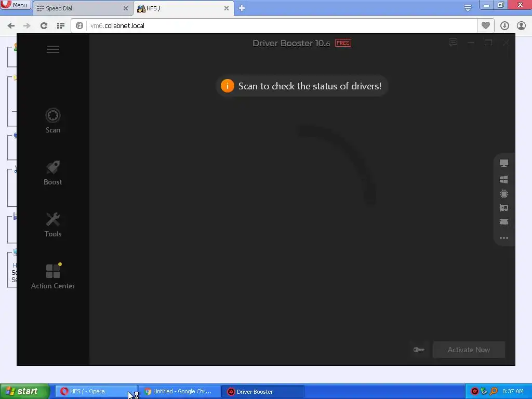
Task: Click the monitor device icon on right panel
Action: tap(504, 163)
